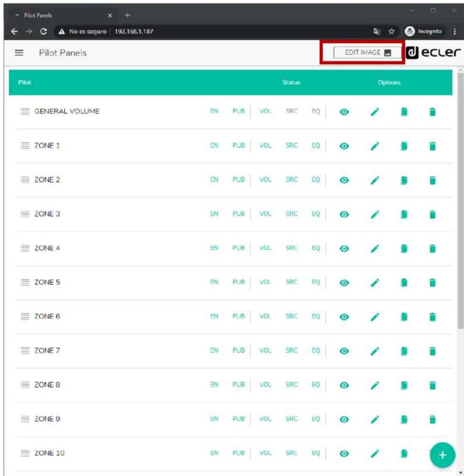Click the EDIT IMAGE button

point(367,53)
